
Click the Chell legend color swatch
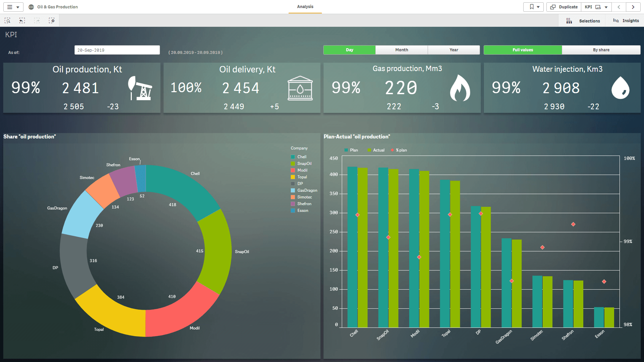pyautogui.click(x=293, y=157)
